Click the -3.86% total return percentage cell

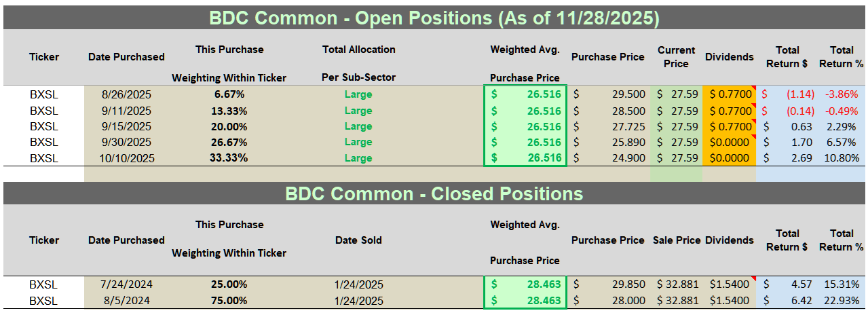coord(842,94)
